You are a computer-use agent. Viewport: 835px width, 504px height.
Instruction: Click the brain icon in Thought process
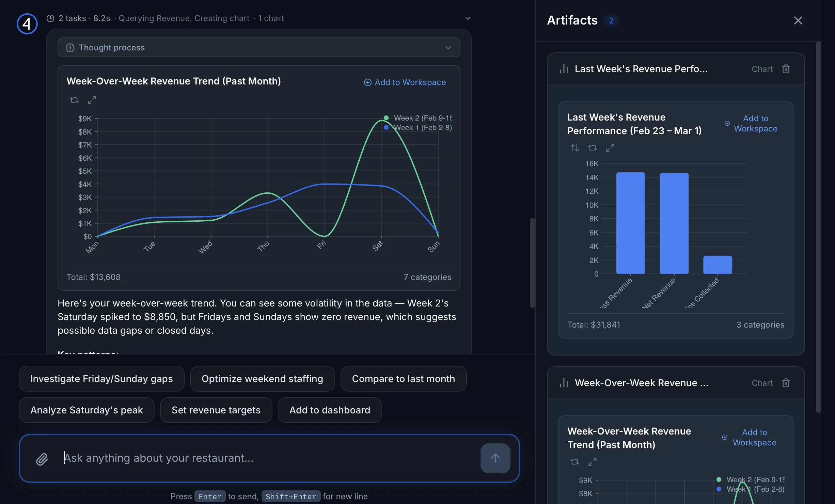(70, 48)
